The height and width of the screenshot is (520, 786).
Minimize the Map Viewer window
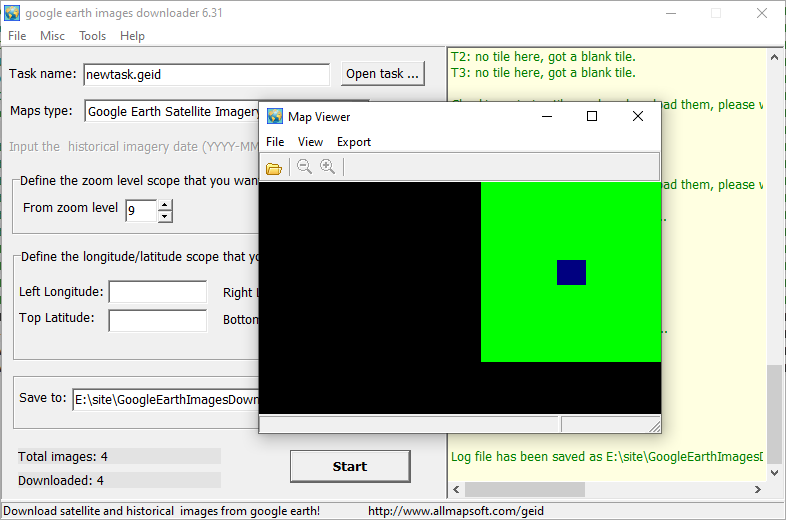(x=547, y=116)
